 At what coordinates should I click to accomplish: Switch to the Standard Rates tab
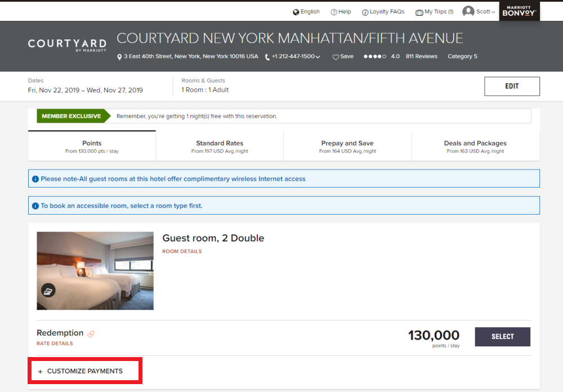tap(220, 146)
